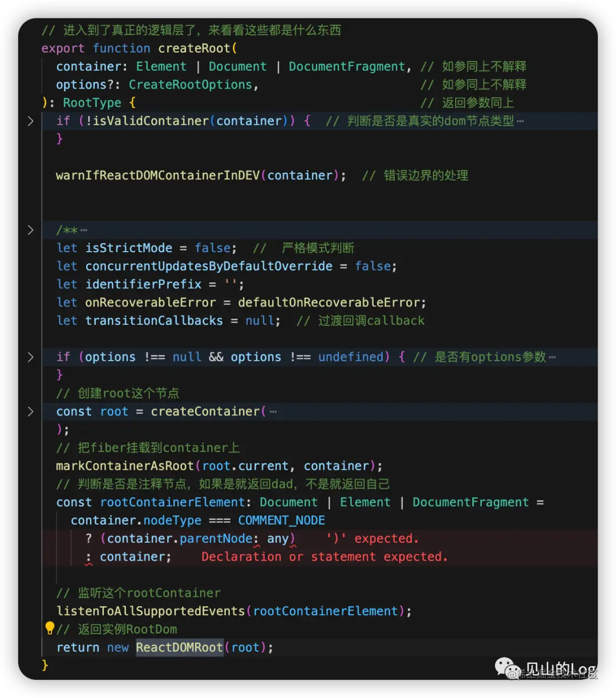The width and height of the screenshot is (616, 698).
Task: Click the DocumentFragment type in parameters
Action: [347, 67]
